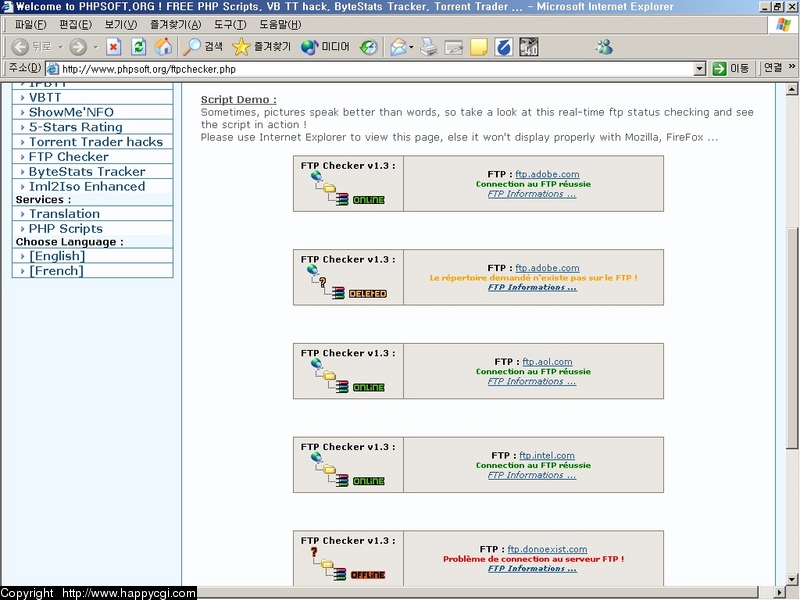Open the 검색 search pane
This screenshot has width=800, height=600.
click(203, 47)
